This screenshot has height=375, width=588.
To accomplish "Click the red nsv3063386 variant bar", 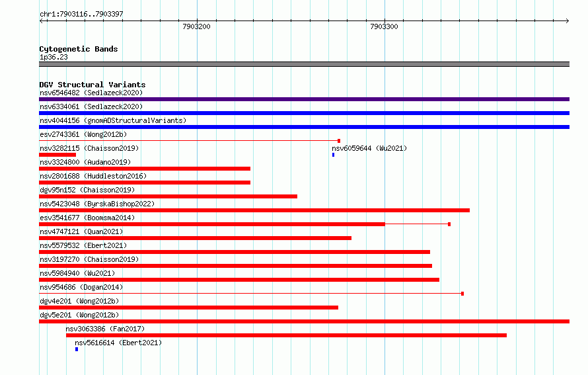I will click(287, 335).
